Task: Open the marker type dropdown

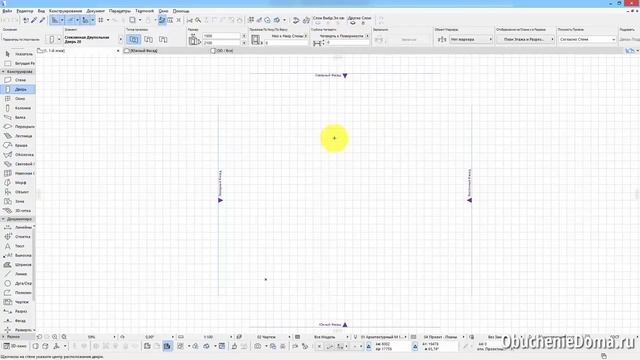Action: point(471,39)
